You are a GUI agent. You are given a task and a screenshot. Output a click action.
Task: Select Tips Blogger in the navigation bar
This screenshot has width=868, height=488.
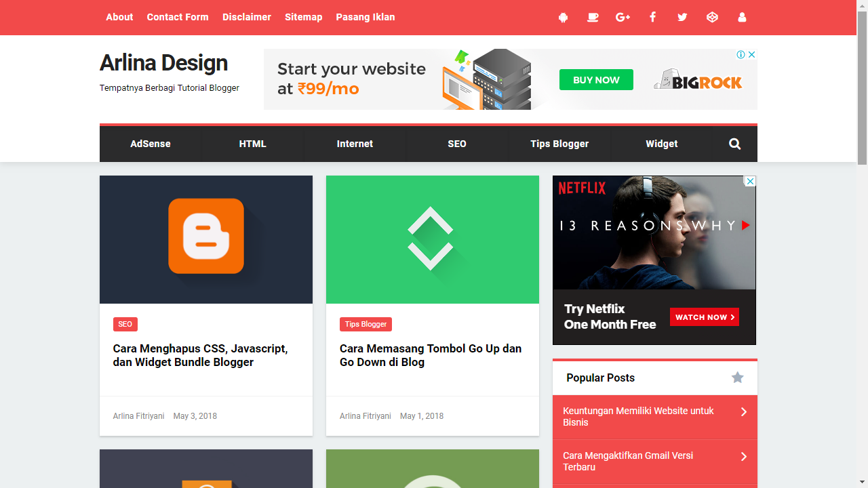pos(559,144)
